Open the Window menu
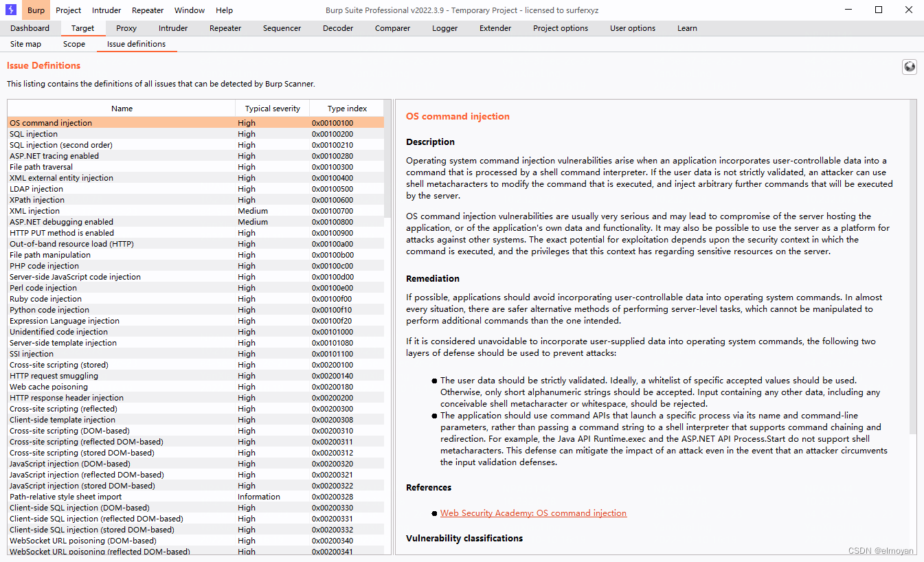Screen dimensions: 924x562 tap(189, 10)
